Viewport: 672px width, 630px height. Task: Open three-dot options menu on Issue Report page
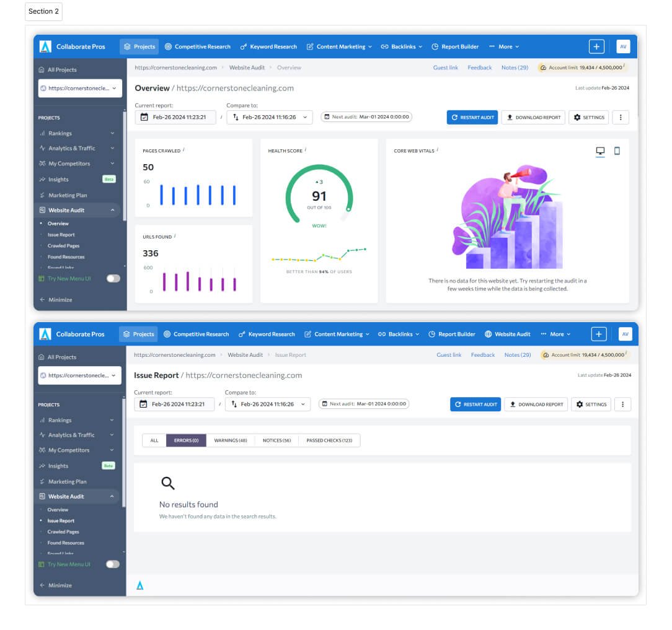click(x=622, y=405)
